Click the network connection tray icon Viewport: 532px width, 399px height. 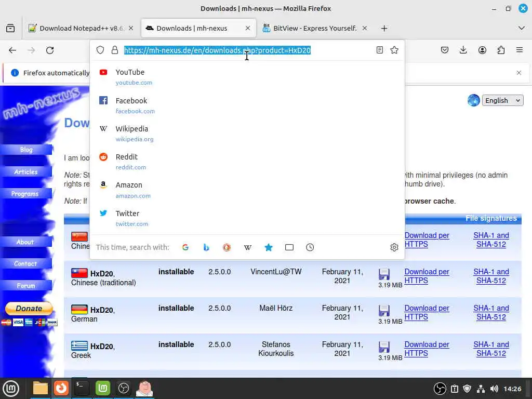click(481, 389)
